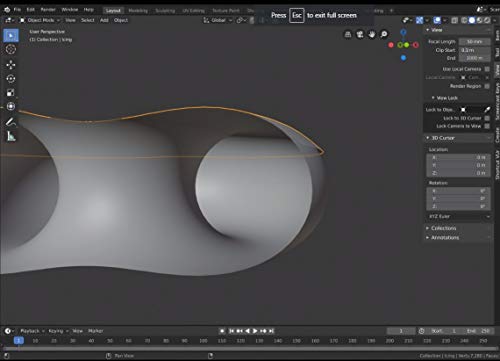Screen dimensions: 500x361
Task: Switch to camera view icon
Action: click(360, 34)
